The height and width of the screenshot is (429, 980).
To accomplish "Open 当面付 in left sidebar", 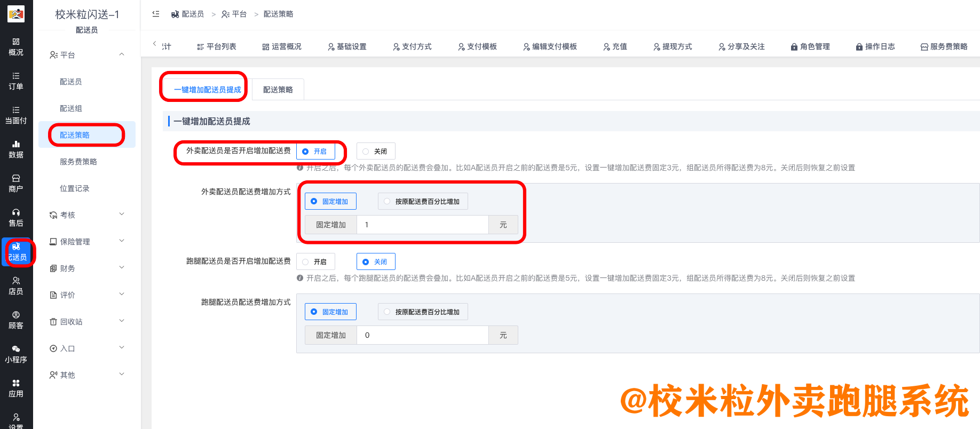I will pyautogui.click(x=16, y=115).
